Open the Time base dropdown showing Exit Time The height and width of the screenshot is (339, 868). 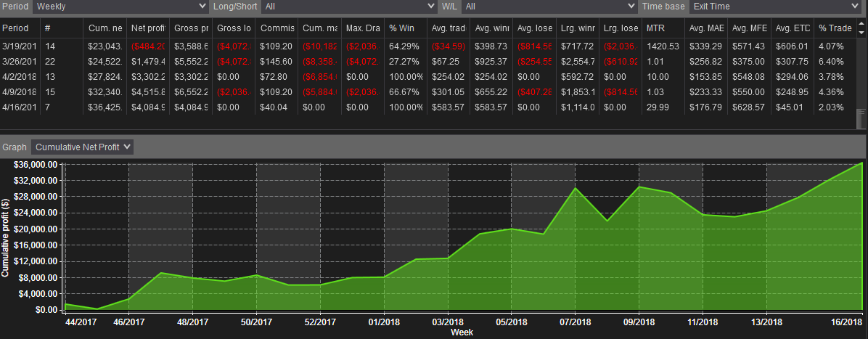click(x=774, y=7)
